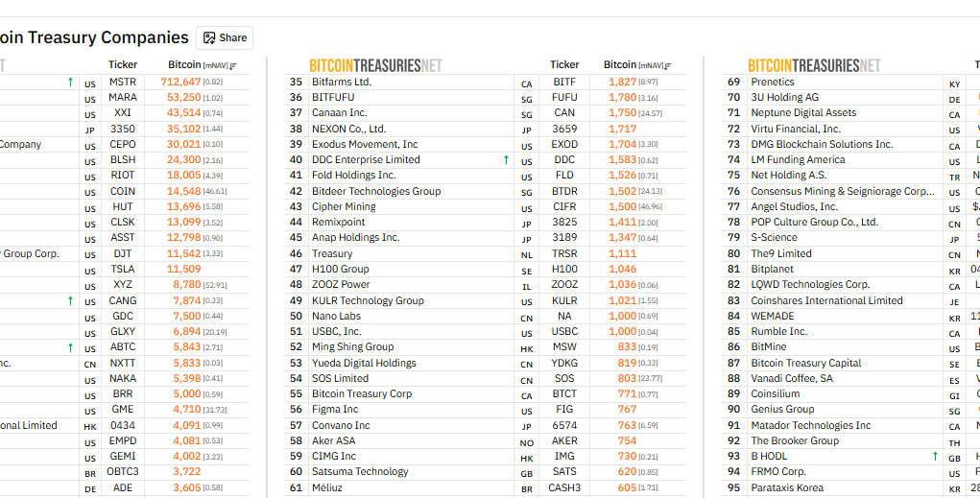Click the 712,647 Bitcoin holdings value
This screenshot has width=980, height=498.
pyautogui.click(x=180, y=83)
